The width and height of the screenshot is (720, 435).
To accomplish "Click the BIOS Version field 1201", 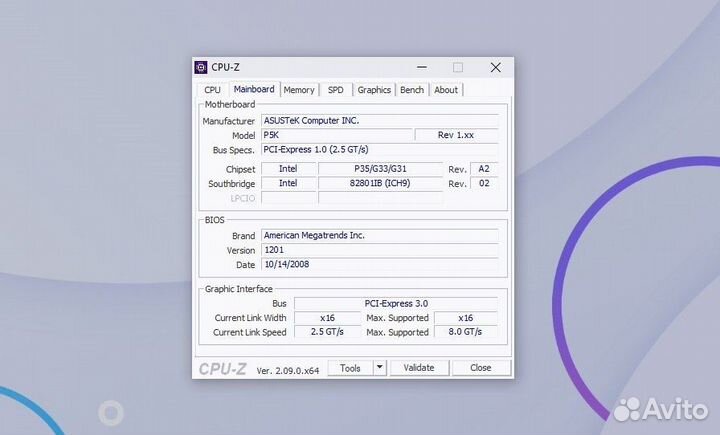I will pyautogui.click(x=379, y=250).
